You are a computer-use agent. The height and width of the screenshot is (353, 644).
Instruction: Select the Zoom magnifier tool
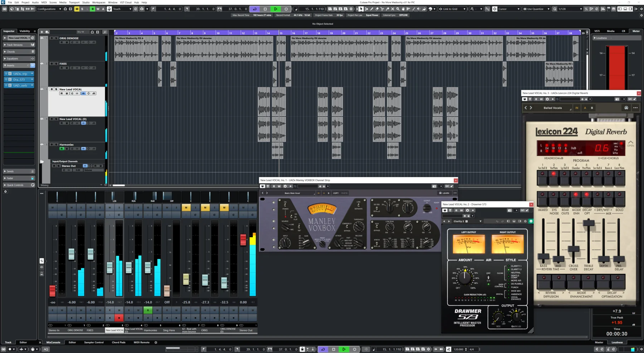click(x=398, y=9)
